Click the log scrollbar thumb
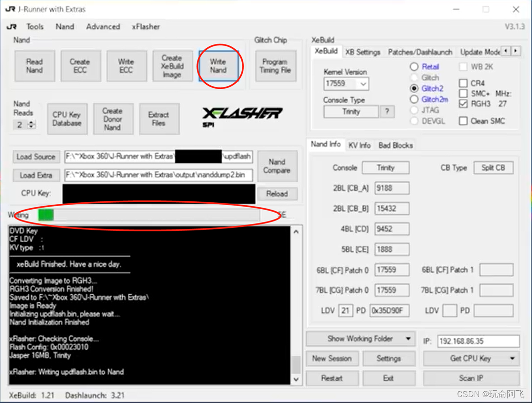The height and width of the screenshot is (403, 532). coord(296,365)
